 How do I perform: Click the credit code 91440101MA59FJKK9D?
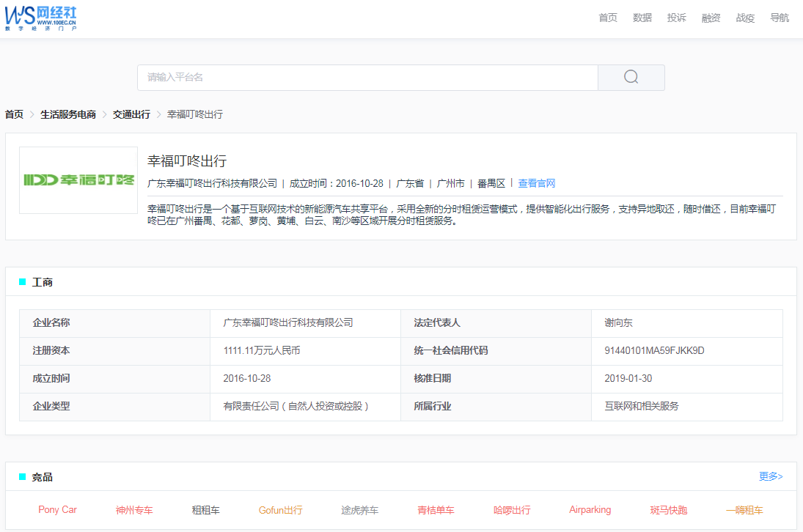[x=654, y=350]
